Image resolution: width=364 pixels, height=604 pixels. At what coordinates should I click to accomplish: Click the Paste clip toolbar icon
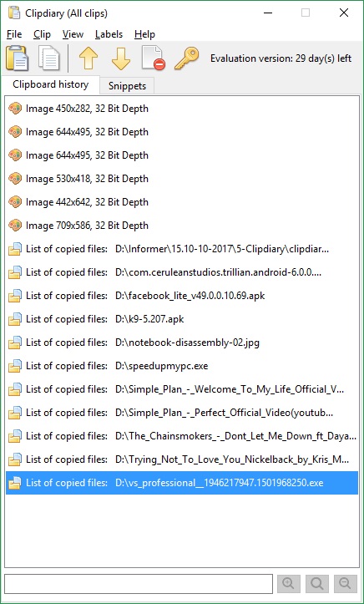coord(18,58)
